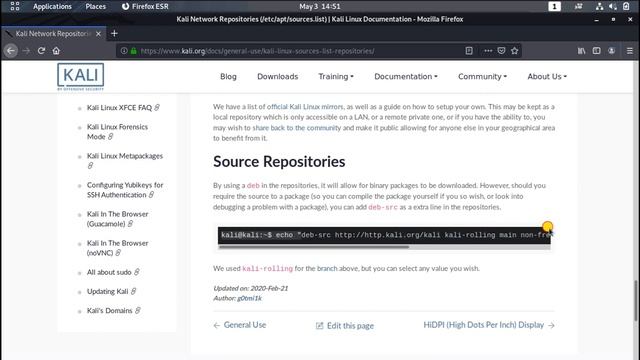
Task: Open the Firefox account icon
Action: click(x=611, y=51)
